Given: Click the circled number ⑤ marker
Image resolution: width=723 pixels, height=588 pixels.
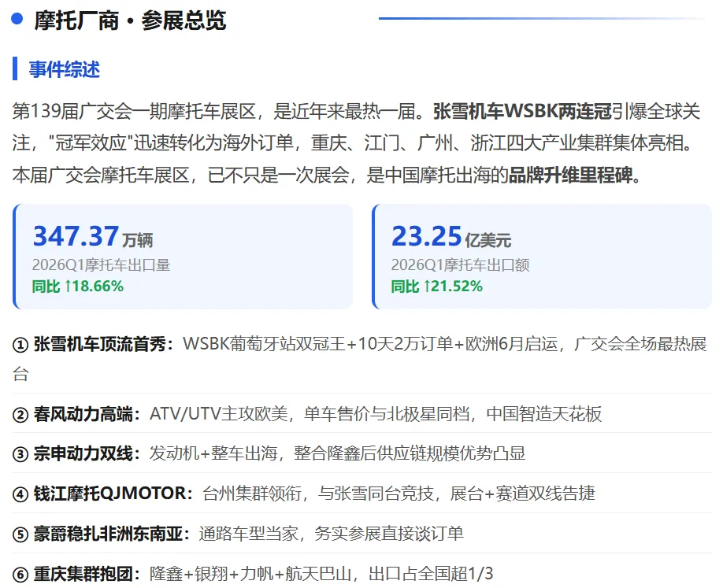Looking at the screenshot, I should click(20, 534).
